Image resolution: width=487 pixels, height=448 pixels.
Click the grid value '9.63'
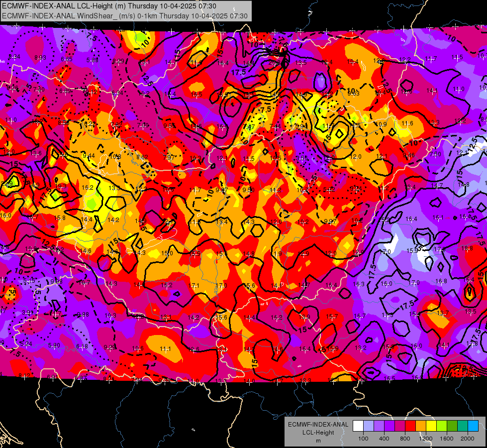tap(354, 93)
